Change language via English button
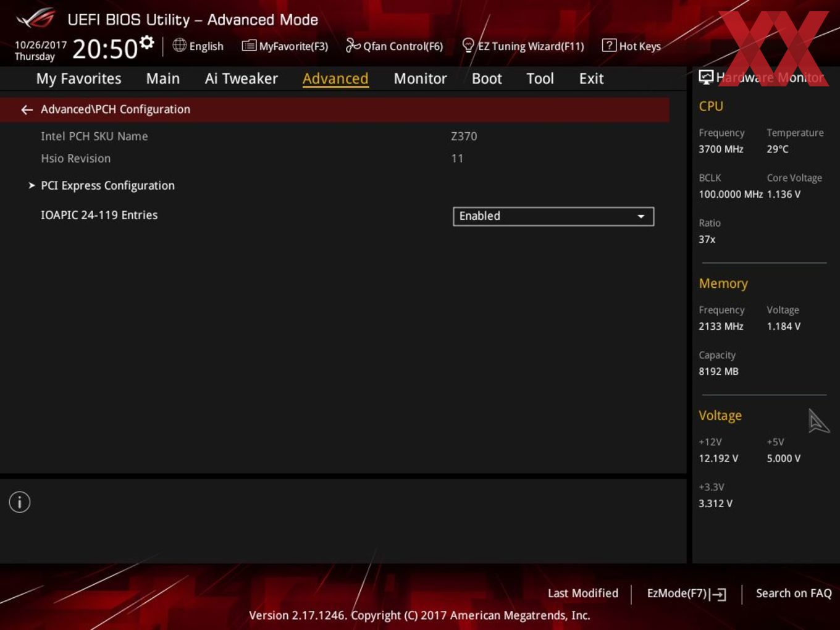The image size is (840, 630). (198, 46)
